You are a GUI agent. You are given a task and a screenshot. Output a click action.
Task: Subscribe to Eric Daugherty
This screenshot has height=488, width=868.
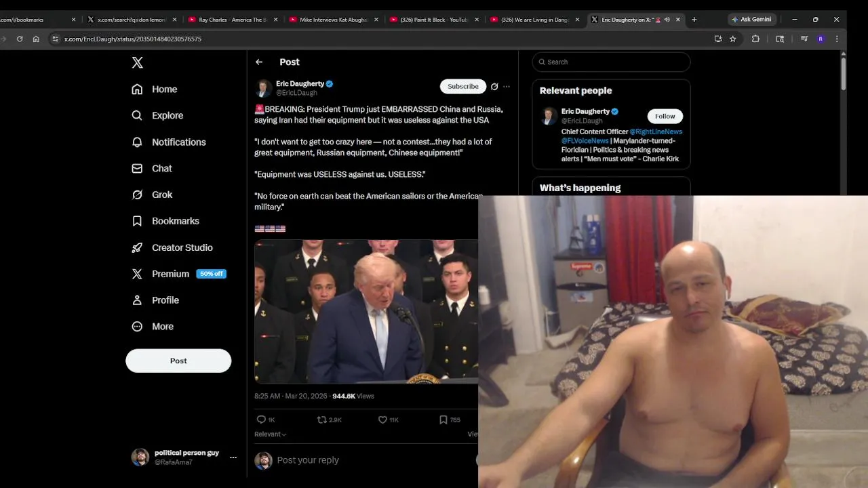463,86
